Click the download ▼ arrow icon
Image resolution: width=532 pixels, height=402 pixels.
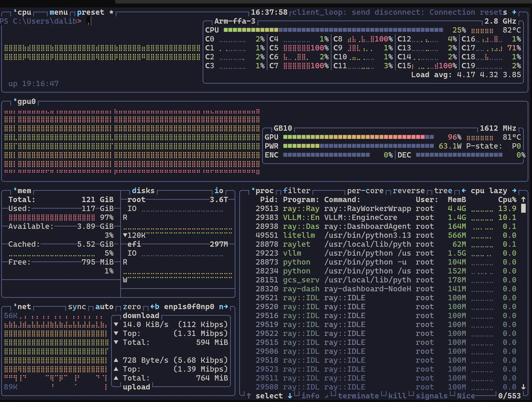pyautogui.click(x=116, y=324)
